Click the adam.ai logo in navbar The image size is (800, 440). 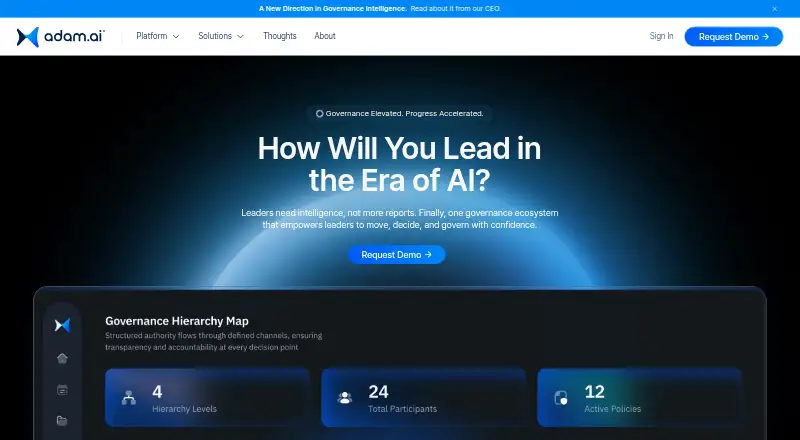pyautogui.click(x=61, y=37)
